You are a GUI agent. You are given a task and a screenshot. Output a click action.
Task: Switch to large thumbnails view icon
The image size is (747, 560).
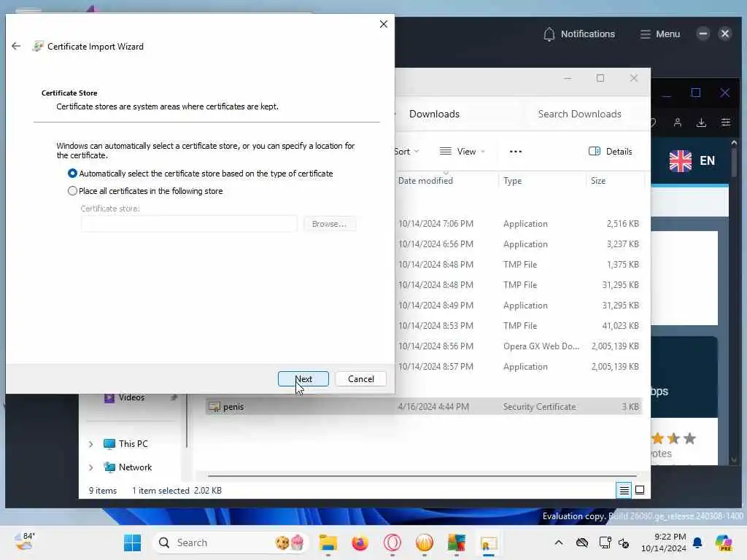tap(640, 490)
